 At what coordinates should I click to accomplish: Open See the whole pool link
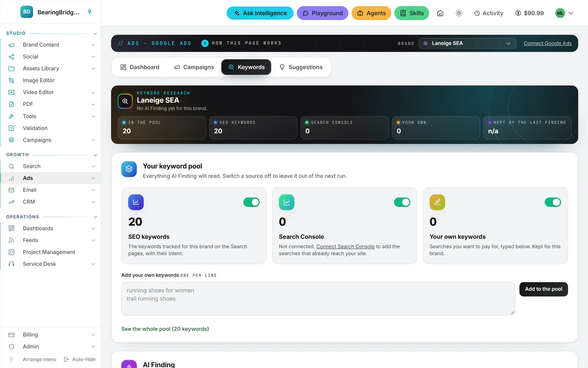(x=165, y=329)
